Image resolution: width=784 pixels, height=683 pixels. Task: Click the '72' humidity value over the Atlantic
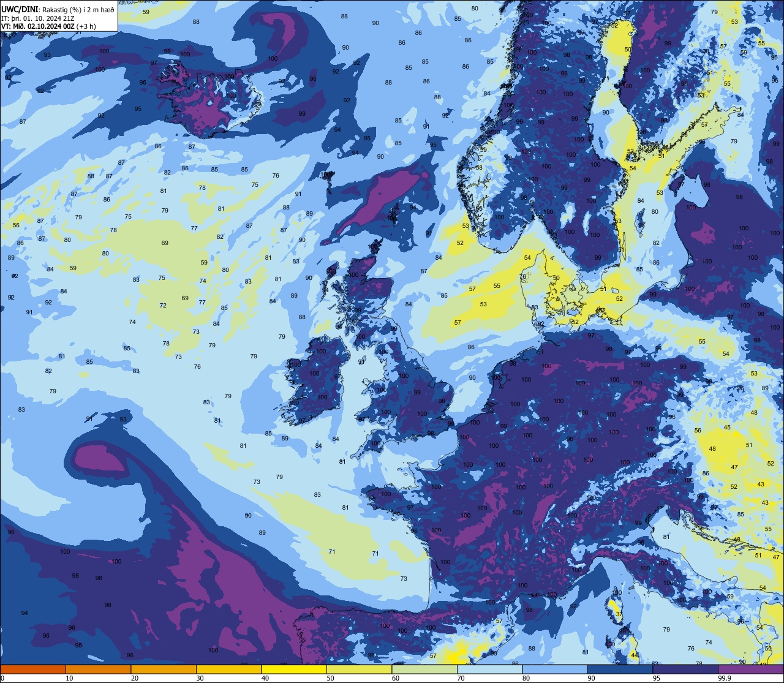[163, 306]
